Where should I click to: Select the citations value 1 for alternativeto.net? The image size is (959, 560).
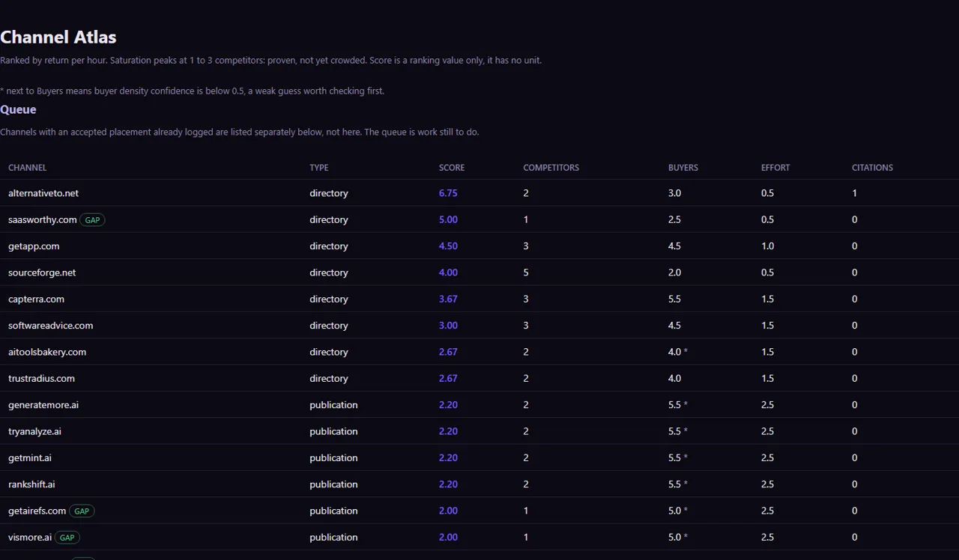point(854,193)
